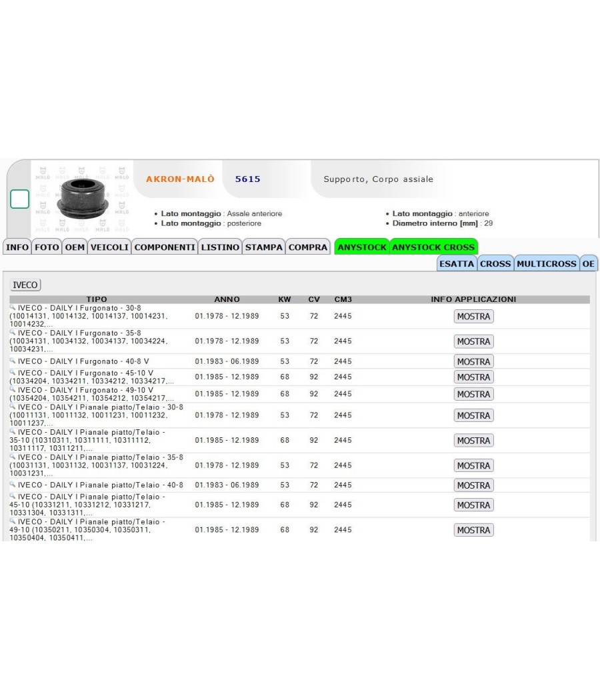
Task: Select the OEM tab
Action: [x=75, y=247]
